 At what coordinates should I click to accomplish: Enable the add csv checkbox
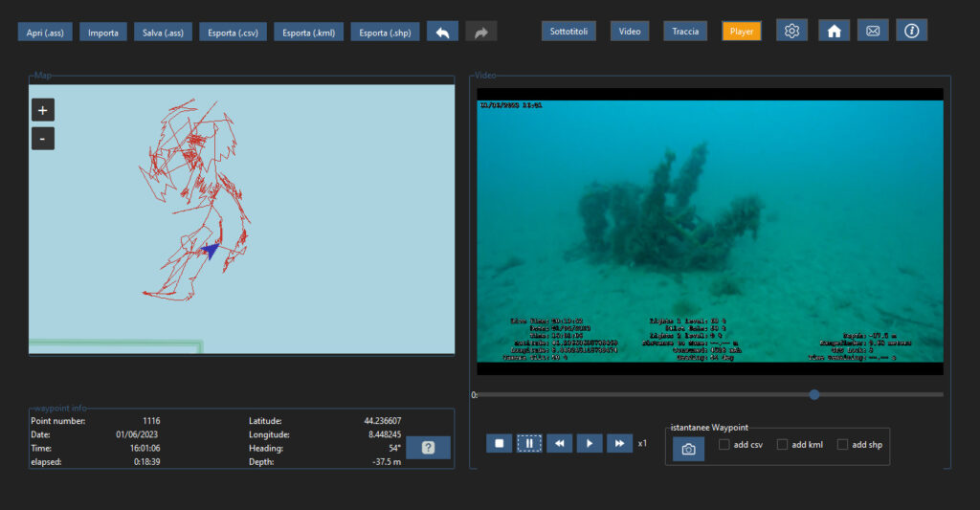tap(724, 444)
